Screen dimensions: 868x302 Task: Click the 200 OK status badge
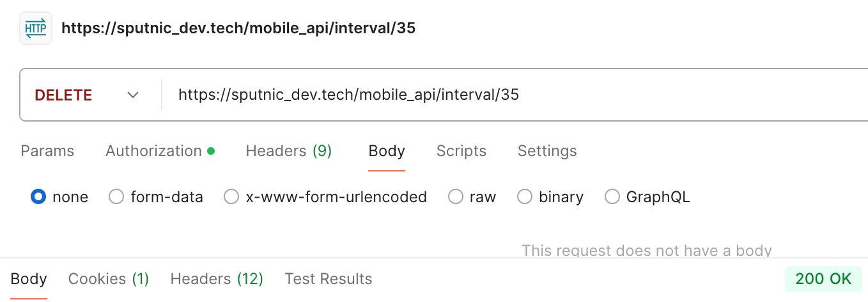tap(823, 279)
